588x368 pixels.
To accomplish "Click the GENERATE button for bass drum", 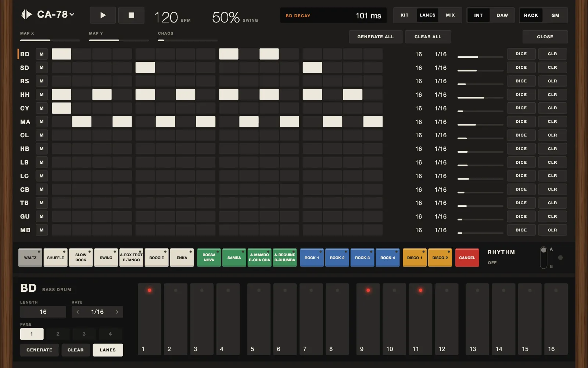I will [x=39, y=350].
